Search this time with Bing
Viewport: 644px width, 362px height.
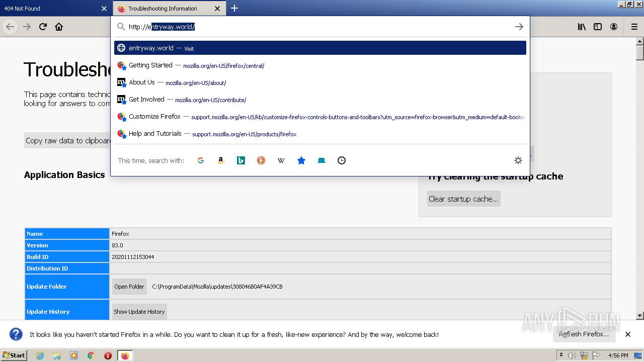[241, 160]
